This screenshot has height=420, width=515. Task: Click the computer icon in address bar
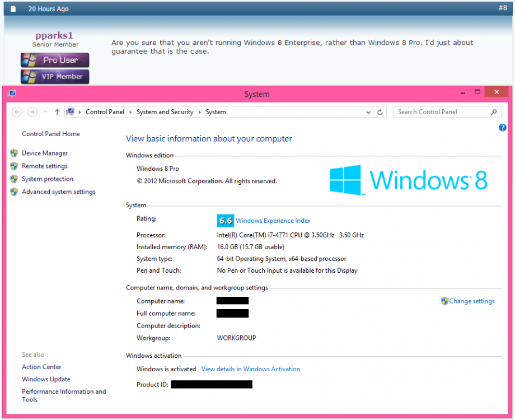[71, 112]
